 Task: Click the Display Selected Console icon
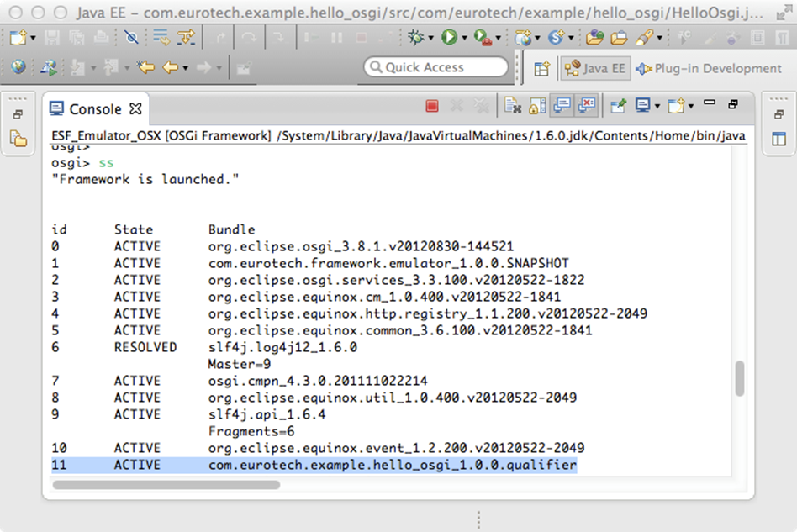click(642, 105)
